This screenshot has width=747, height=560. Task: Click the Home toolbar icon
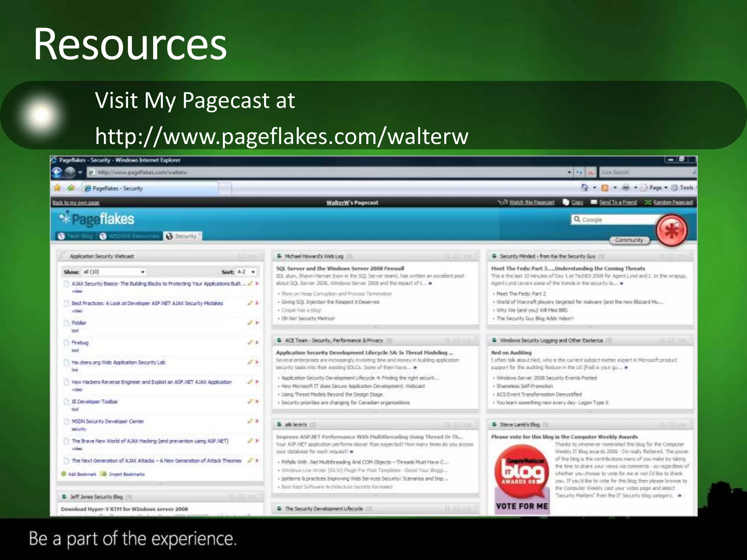click(585, 187)
